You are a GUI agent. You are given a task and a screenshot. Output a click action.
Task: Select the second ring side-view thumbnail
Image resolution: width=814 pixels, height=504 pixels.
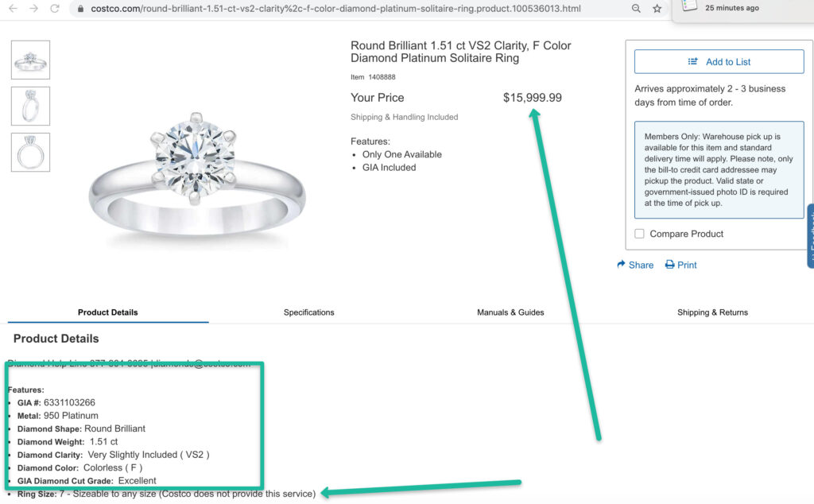30,106
